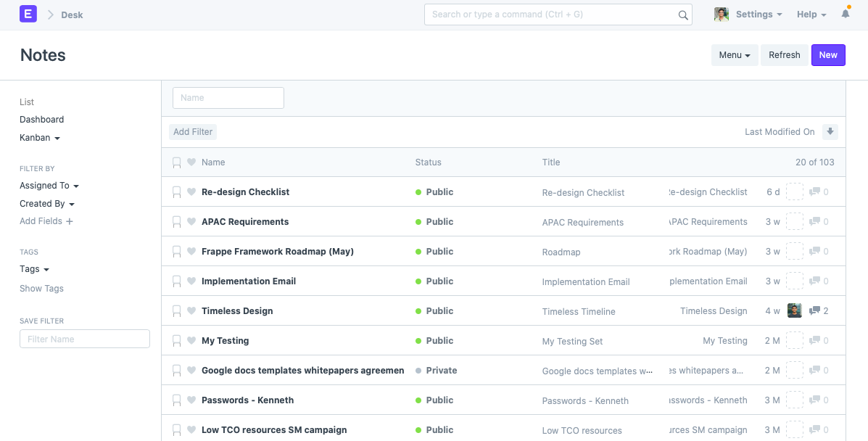Open comments icon on Implementation Email row
868x441 pixels.
click(814, 281)
